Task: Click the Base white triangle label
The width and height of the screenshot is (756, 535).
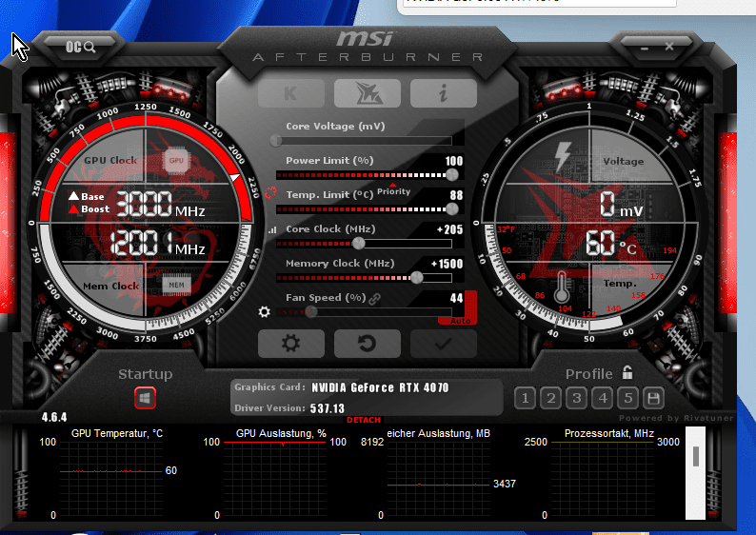Action: [87, 196]
